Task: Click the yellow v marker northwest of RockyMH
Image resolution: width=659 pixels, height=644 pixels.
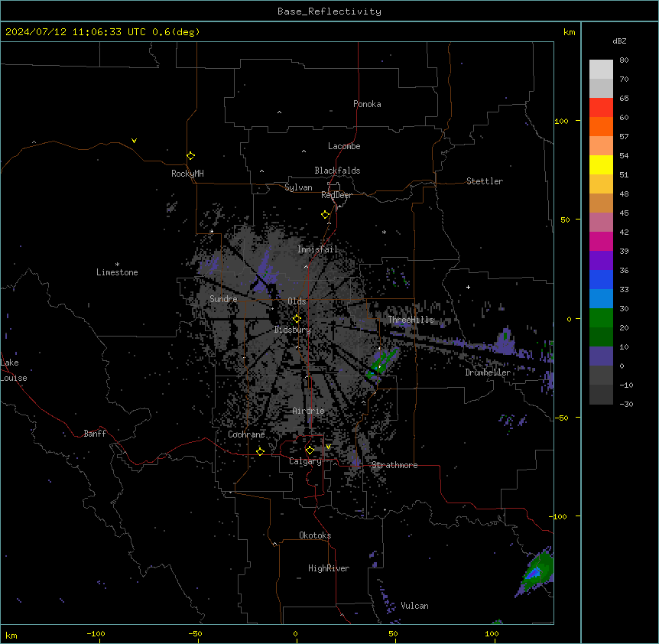Action: coord(134,141)
